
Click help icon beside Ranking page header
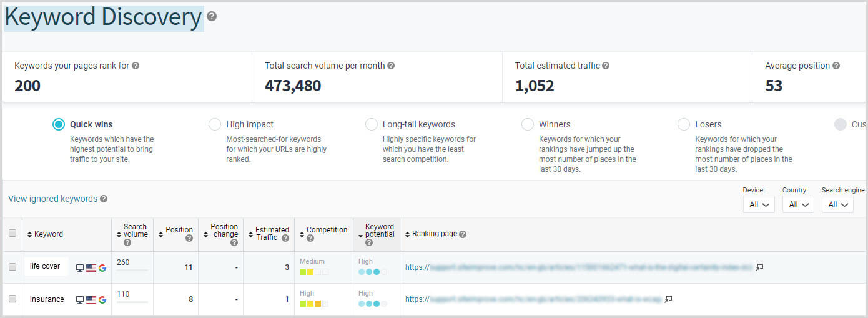tap(463, 234)
